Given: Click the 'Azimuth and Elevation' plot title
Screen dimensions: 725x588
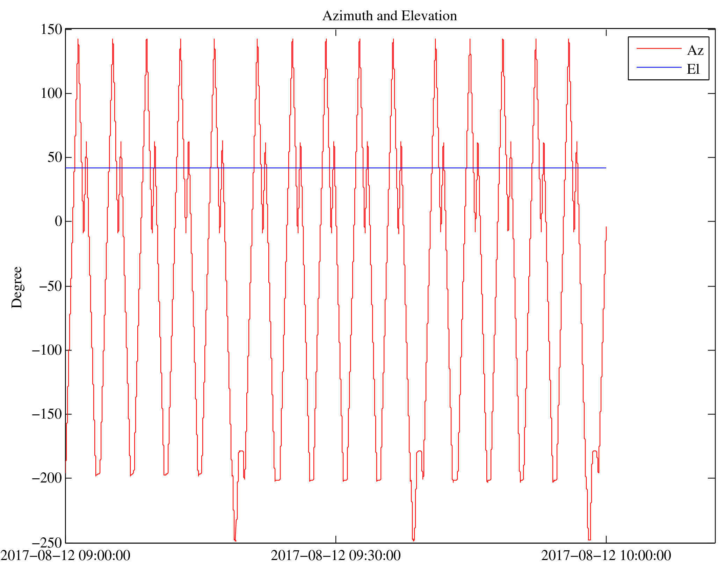Looking at the screenshot, I should coord(390,16).
